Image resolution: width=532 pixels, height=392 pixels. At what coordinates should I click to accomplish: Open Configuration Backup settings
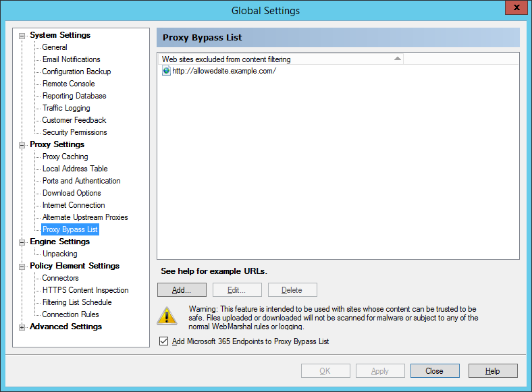[76, 72]
